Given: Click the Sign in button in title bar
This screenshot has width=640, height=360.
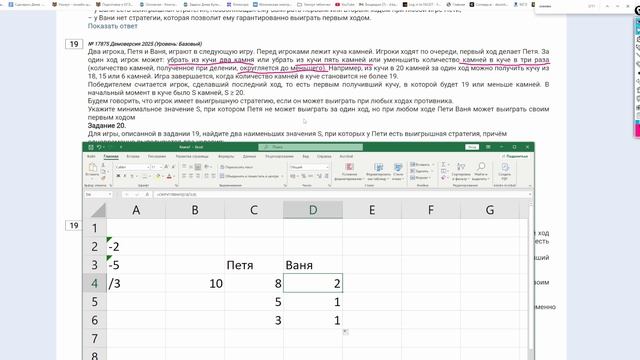Looking at the screenshot, I should coord(472,147).
